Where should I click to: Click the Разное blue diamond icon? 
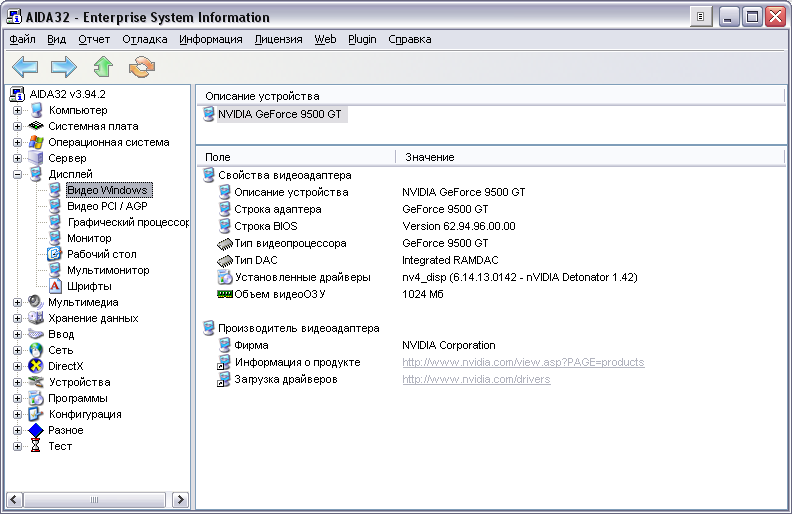pos(37,430)
